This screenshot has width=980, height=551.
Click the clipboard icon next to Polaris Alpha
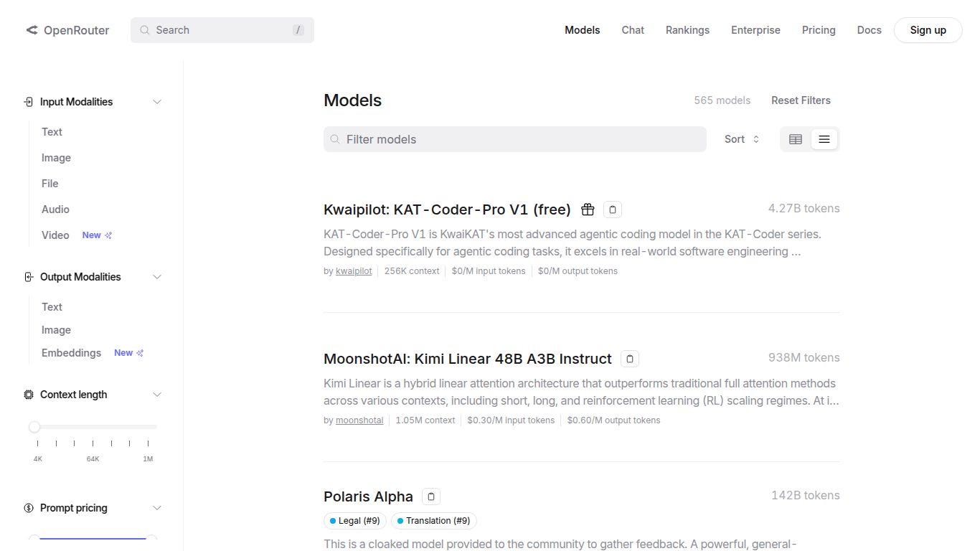click(430, 496)
